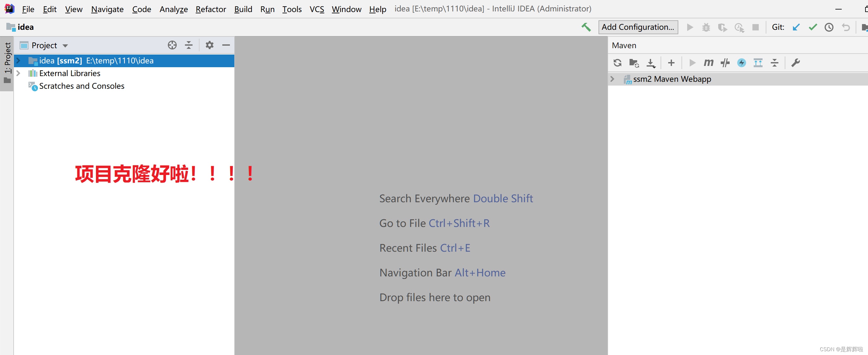Click Git Update Project arrow icon
The width and height of the screenshot is (868, 355).
point(796,27)
